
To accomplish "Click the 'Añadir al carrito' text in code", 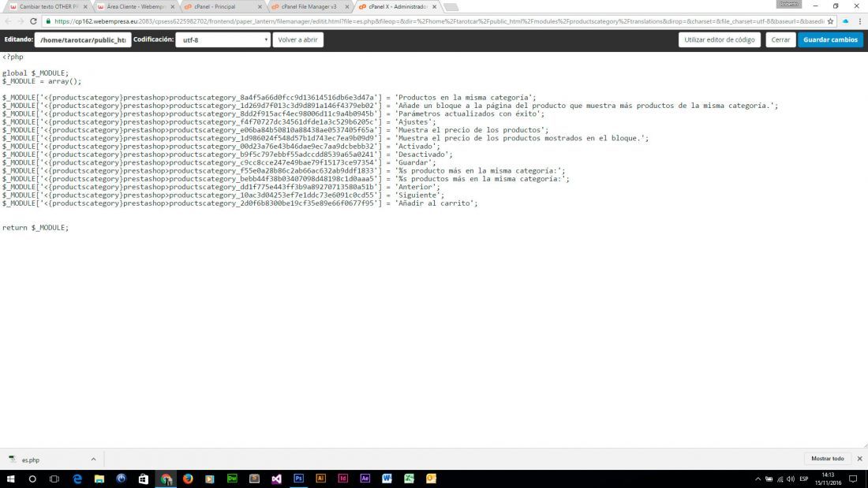I will pyautogui.click(x=435, y=203).
